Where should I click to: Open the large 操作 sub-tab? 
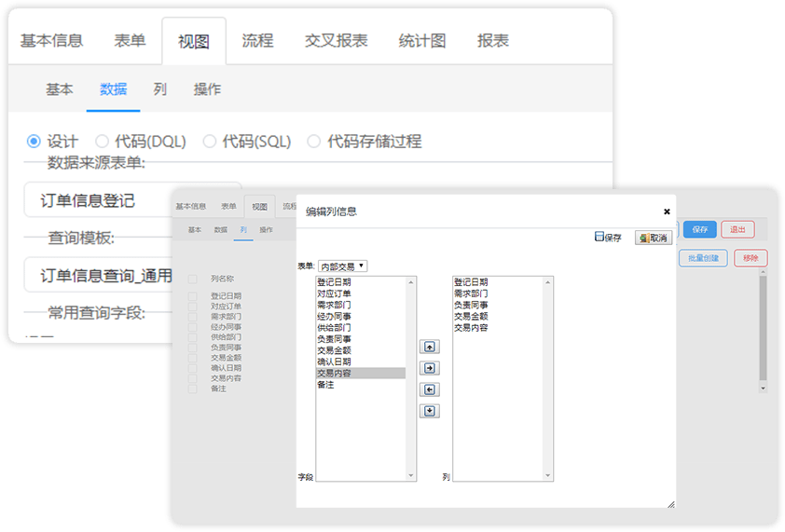(x=207, y=89)
